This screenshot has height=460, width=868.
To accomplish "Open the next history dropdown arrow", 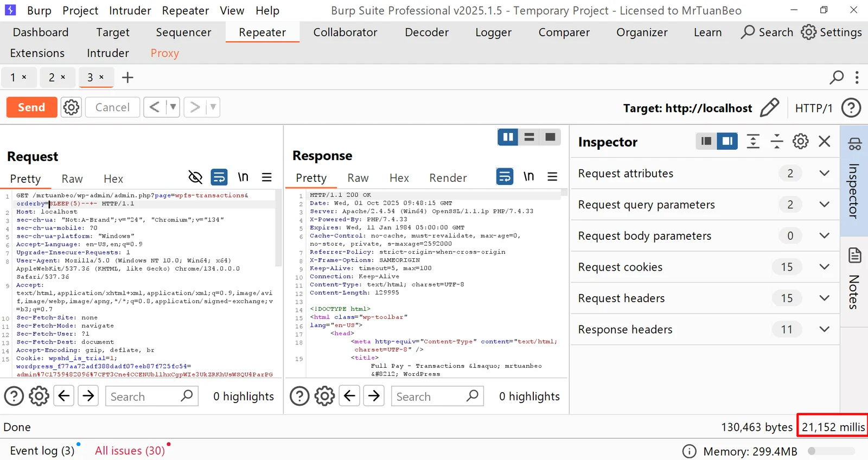I will 213,107.
